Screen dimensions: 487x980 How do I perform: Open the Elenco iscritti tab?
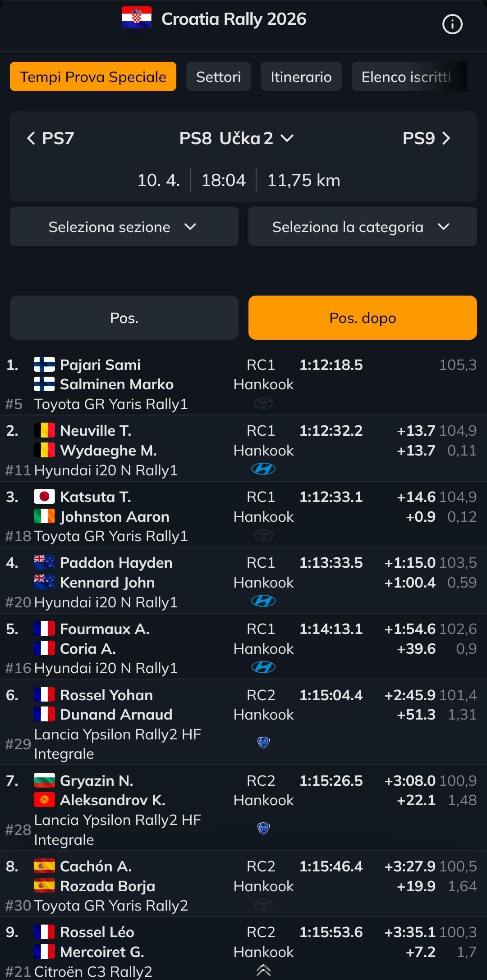pyautogui.click(x=406, y=77)
